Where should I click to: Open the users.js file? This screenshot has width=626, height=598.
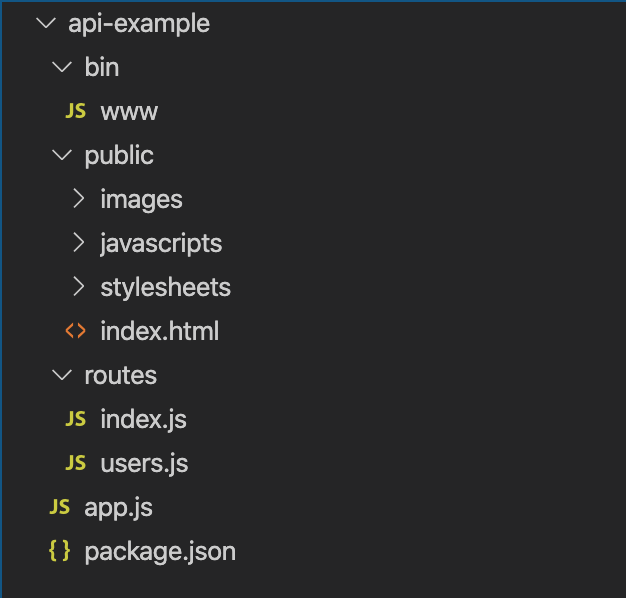tap(145, 464)
